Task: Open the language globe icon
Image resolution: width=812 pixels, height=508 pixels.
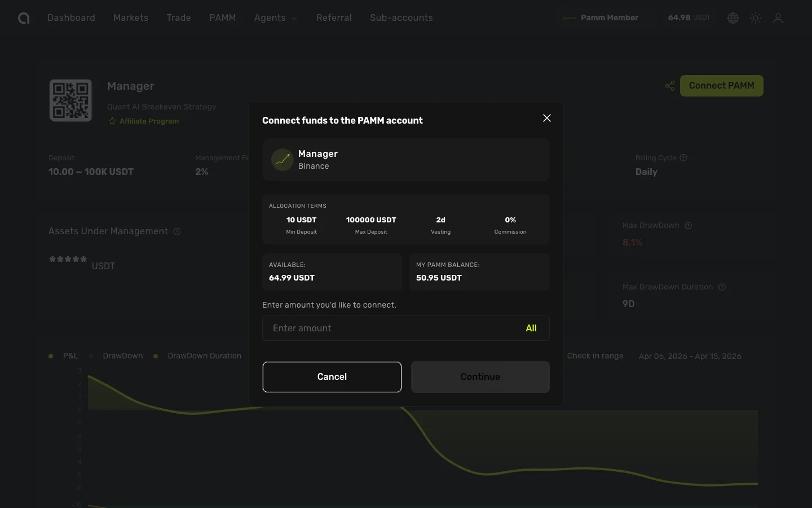Action: tap(733, 18)
